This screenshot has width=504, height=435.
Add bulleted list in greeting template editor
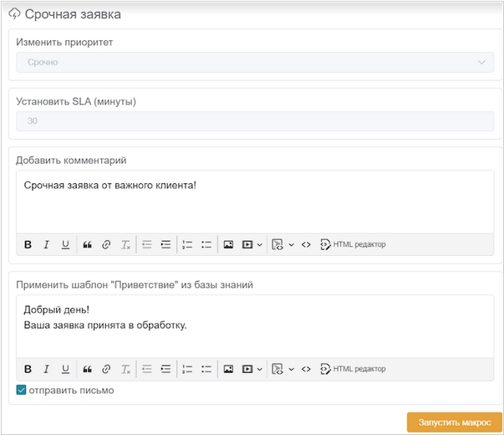tap(206, 369)
